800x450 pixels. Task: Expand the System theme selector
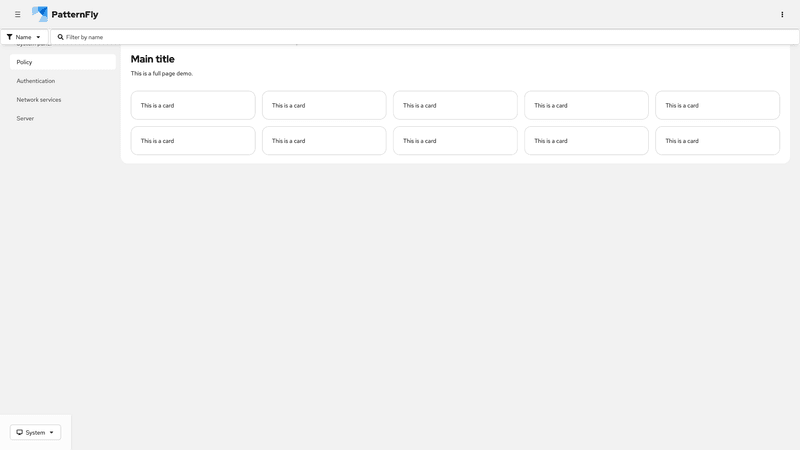(36, 433)
